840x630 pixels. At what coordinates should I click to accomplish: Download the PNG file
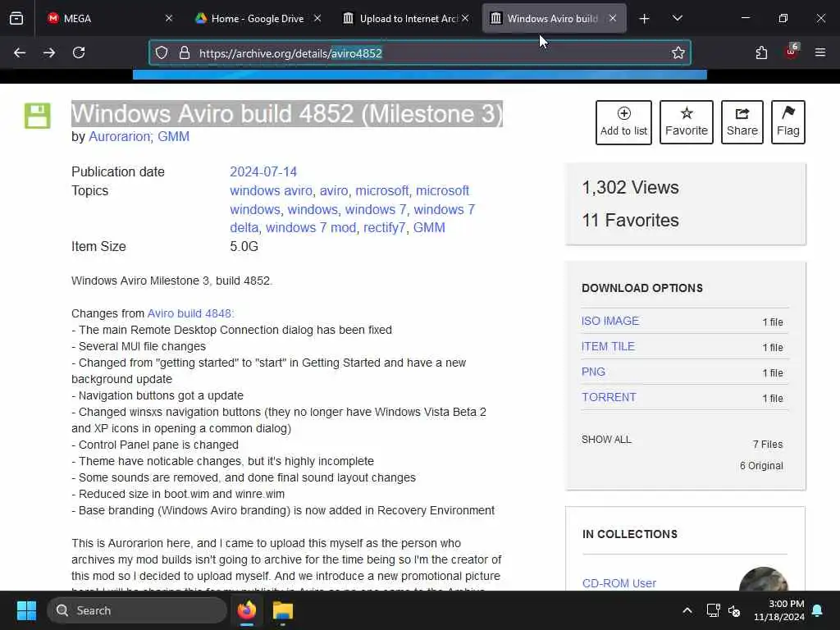(x=594, y=372)
